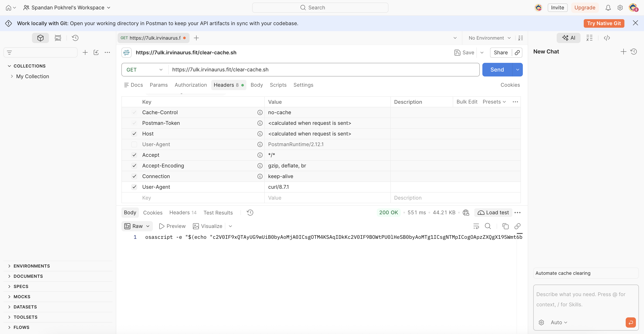Switch to the Authorization tab

point(191,85)
